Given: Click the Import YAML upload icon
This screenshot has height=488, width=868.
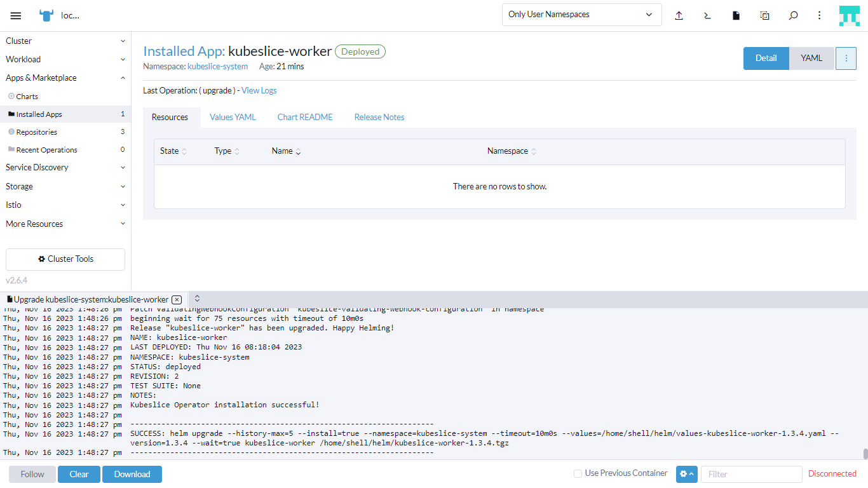Looking at the screenshot, I should point(679,16).
